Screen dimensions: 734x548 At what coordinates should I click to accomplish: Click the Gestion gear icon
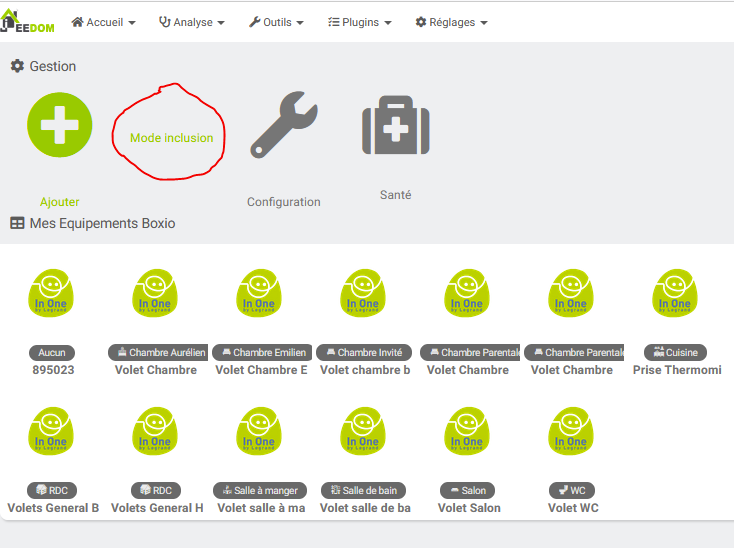coord(17,66)
